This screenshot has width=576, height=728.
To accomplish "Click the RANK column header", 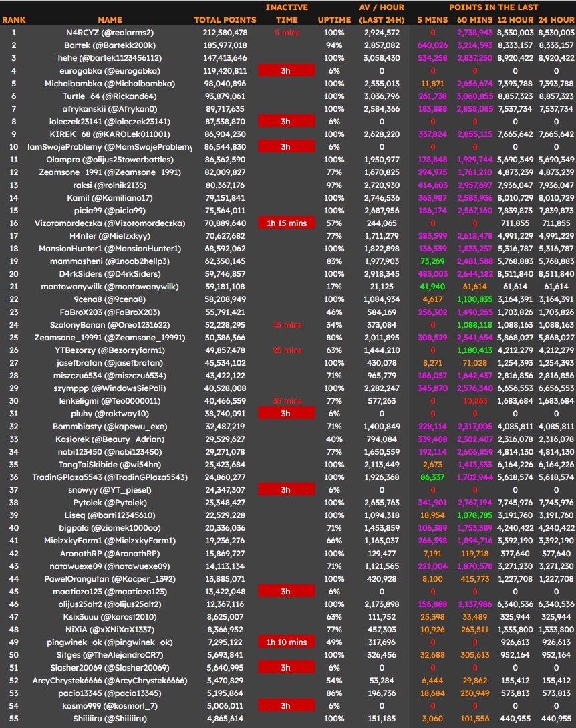I will pos(13,20).
